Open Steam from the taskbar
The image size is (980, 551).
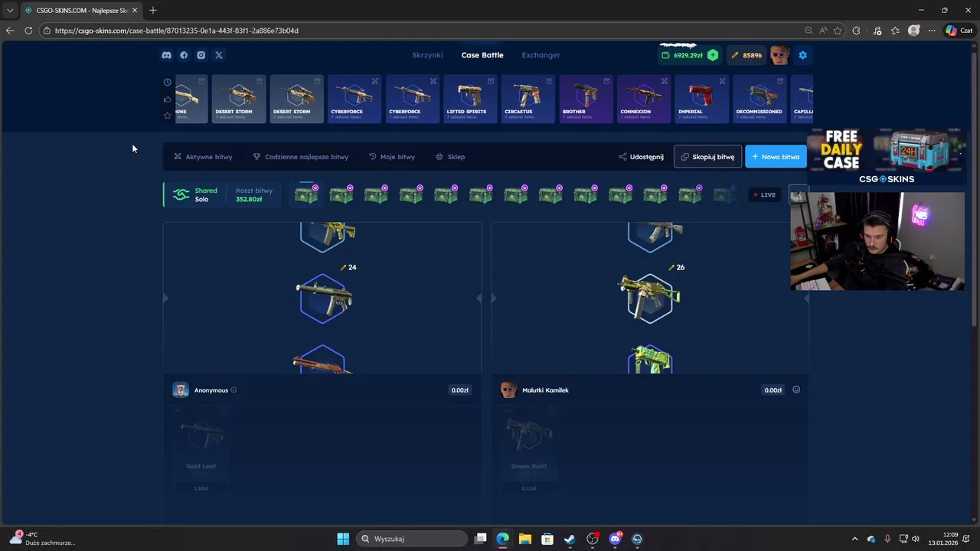pyautogui.click(x=570, y=539)
